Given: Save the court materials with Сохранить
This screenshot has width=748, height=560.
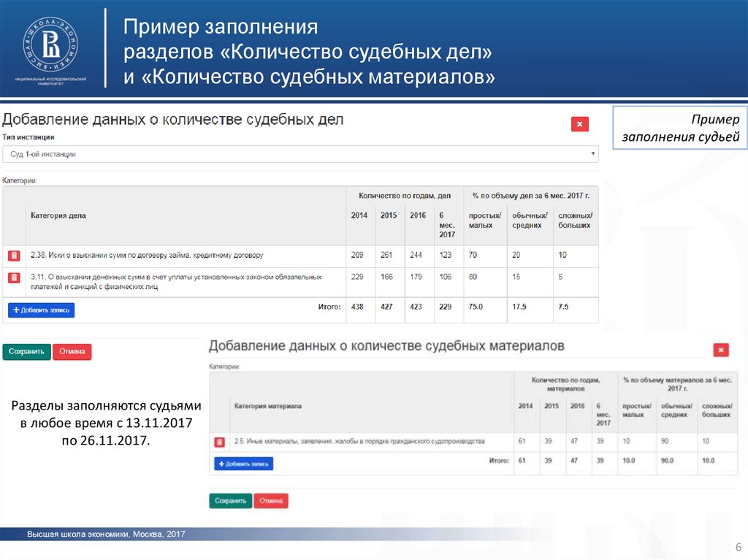Looking at the screenshot, I should point(230,501).
